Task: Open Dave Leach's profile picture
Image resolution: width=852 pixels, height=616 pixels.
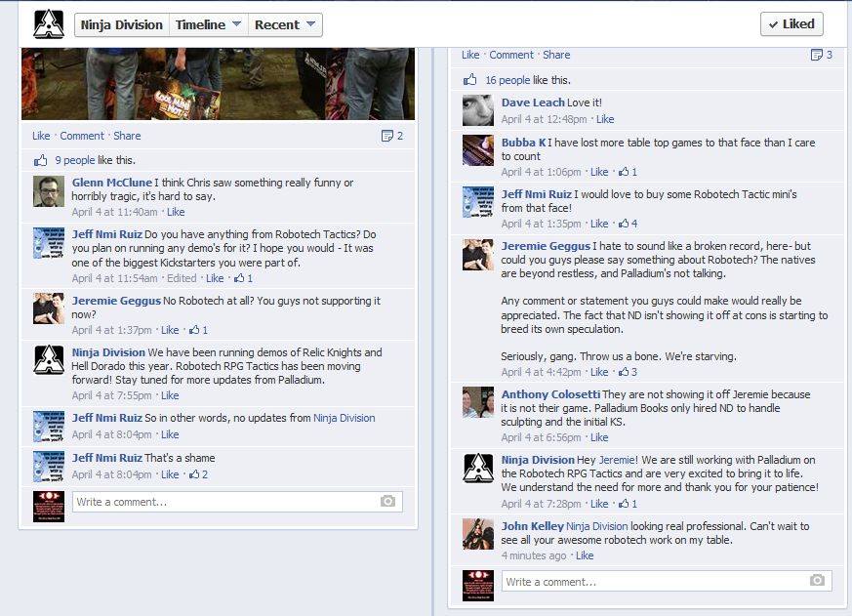Action: pyautogui.click(x=478, y=110)
